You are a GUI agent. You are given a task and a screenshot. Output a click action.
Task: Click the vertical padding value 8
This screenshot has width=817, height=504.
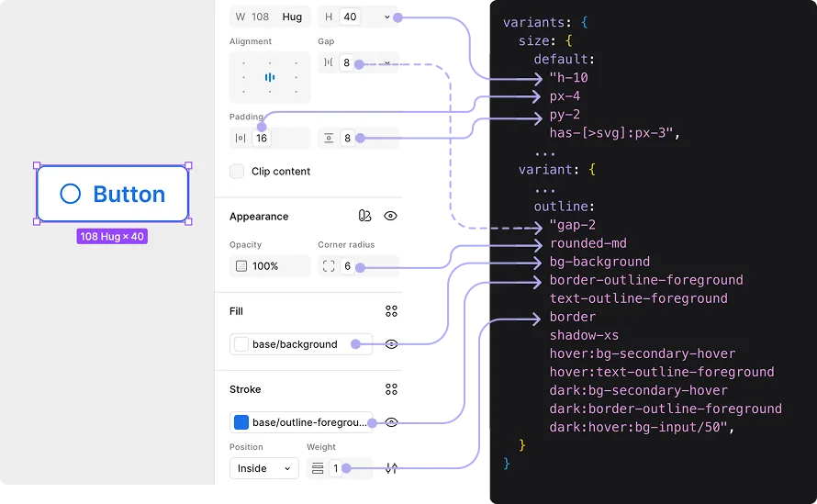tap(348, 138)
